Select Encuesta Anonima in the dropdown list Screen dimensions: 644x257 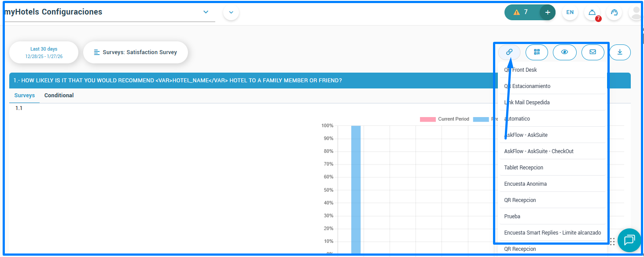point(525,184)
